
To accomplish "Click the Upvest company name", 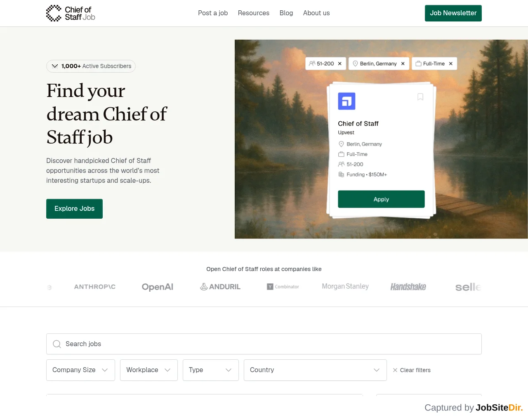I will (x=346, y=132).
